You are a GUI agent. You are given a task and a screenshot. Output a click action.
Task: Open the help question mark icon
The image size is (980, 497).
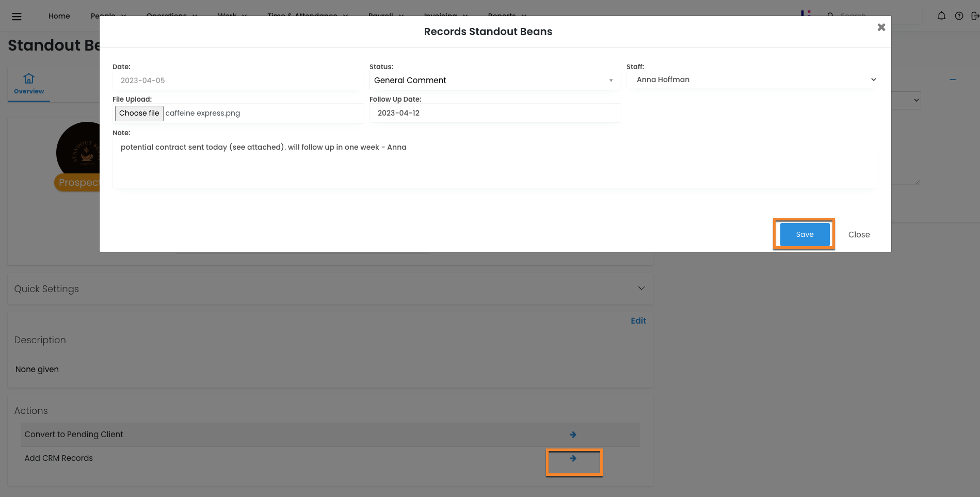(959, 16)
